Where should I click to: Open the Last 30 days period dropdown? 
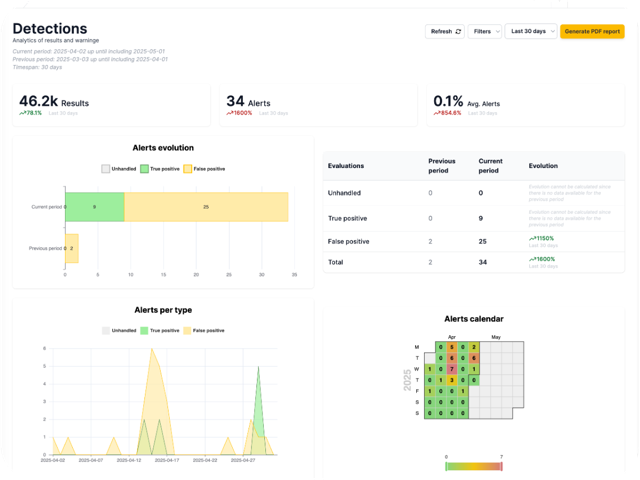(530, 32)
